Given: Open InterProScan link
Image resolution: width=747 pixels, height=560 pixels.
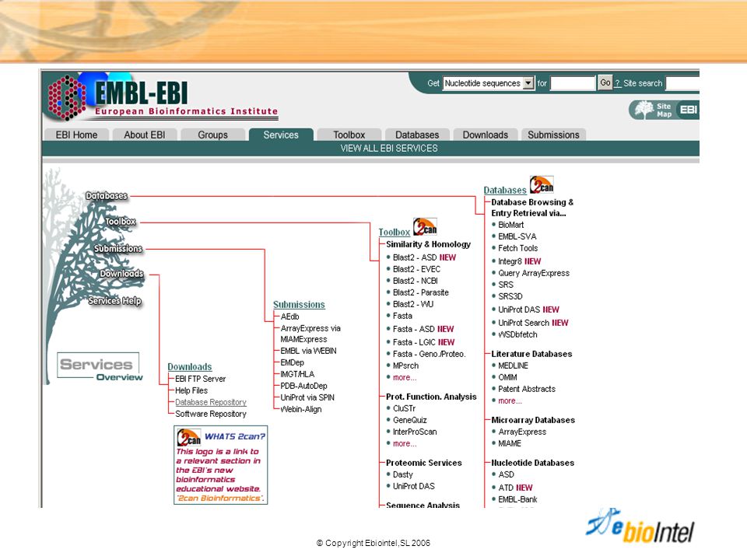Looking at the screenshot, I should point(415,432).
